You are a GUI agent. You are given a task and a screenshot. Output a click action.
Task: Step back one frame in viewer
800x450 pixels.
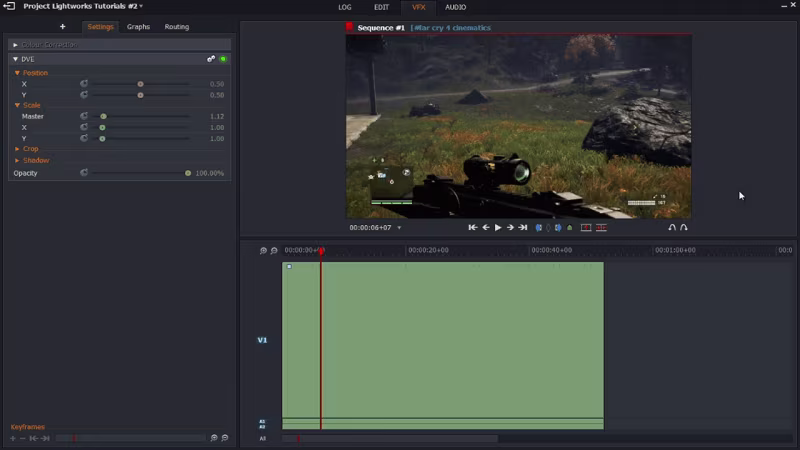pos(486,228)
